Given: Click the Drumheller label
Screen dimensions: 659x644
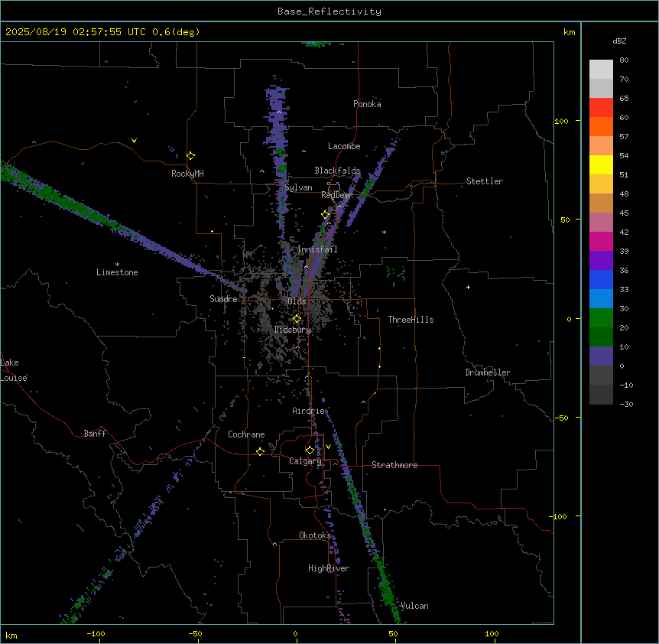Looking at the screenshot, I should pos(488,372).
